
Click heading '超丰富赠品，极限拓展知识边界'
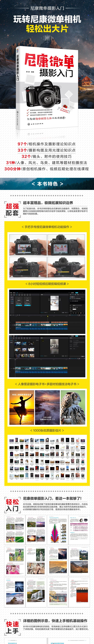coord(48,203)
